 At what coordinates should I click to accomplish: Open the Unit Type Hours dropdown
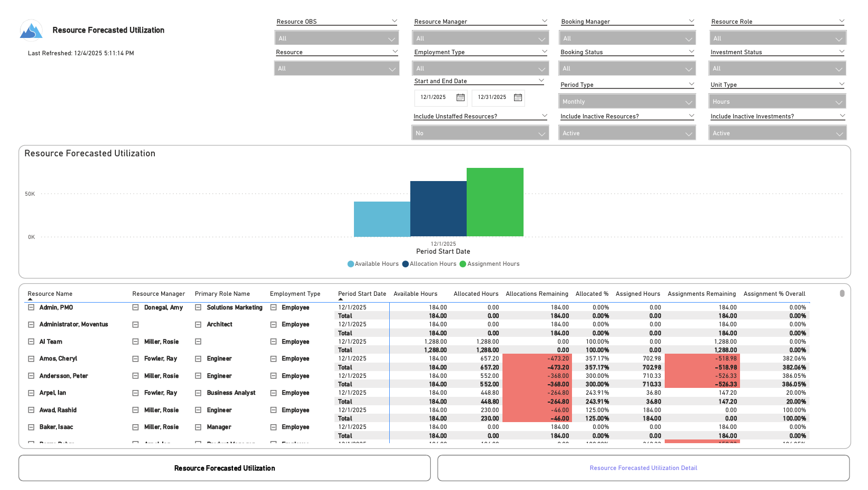[x=777, y=102]
